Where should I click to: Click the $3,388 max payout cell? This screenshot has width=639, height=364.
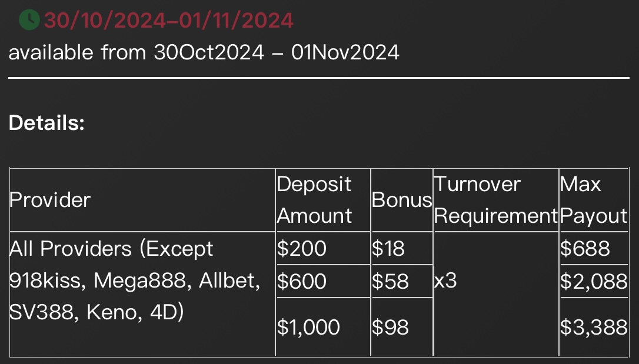tap(593, 327)
